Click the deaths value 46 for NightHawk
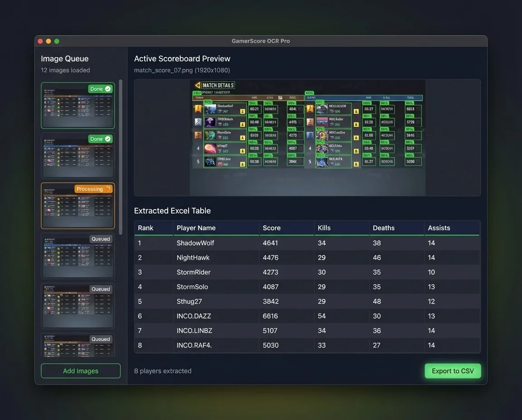The height and width of the screenshot is (420, 522). [x=377, y=258]
